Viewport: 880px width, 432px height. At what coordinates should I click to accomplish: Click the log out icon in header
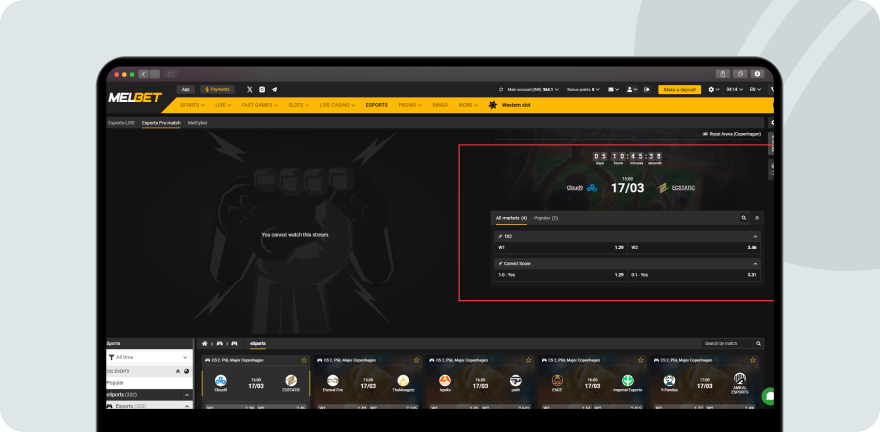coord(647,89)
